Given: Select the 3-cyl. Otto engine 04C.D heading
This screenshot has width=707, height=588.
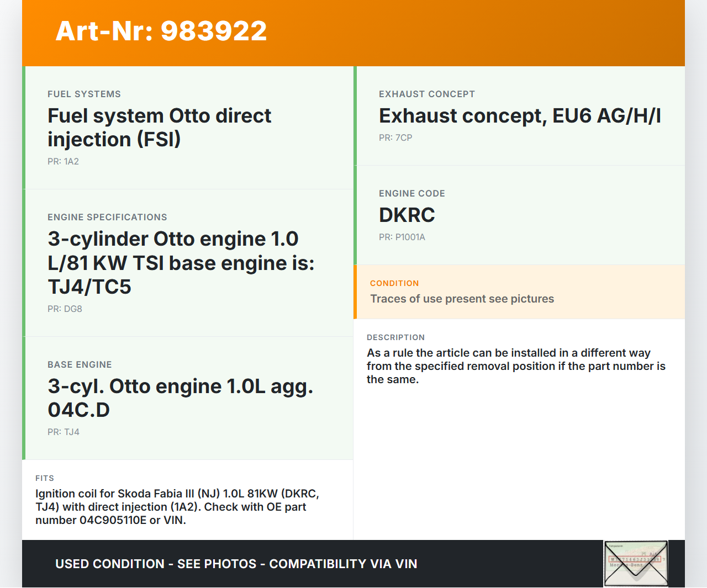Looking at the screenshot, I should point(180,398).
